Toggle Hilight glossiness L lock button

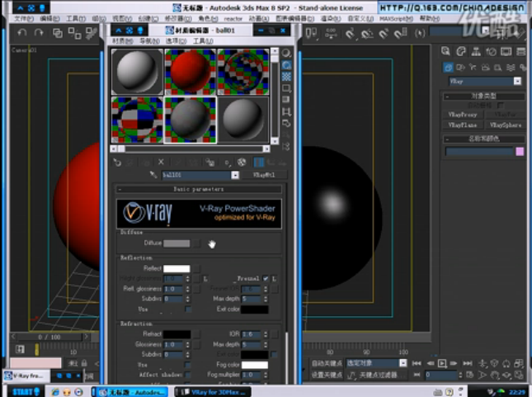[205, 279]
